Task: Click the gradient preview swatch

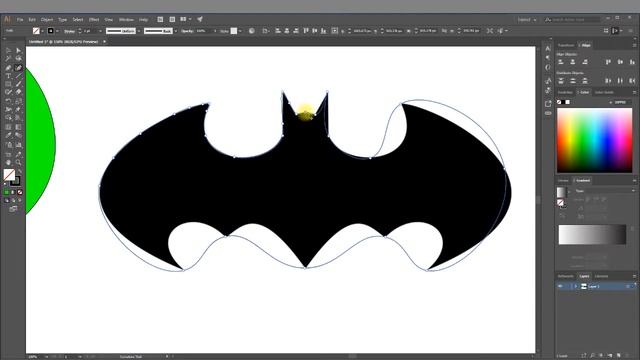Action: click(x=562, y=192)
